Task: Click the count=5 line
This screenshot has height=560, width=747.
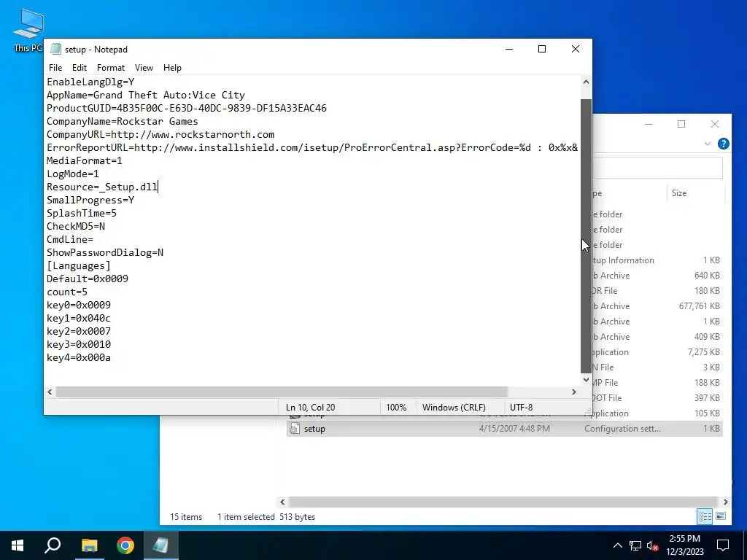Action: (x=67, y=292)
